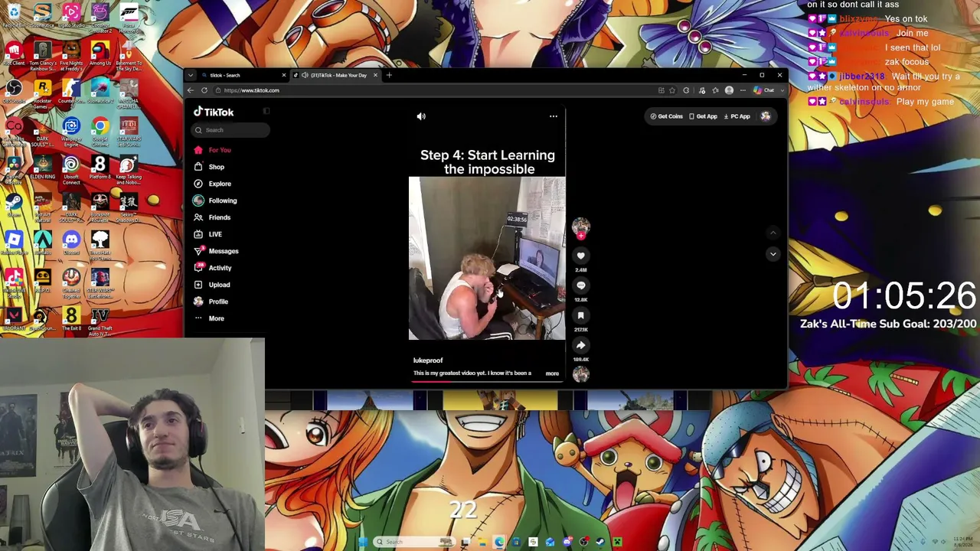Open the For You feed
The height and width of the screenshot is (551, 980).
(x=214, y=150)
